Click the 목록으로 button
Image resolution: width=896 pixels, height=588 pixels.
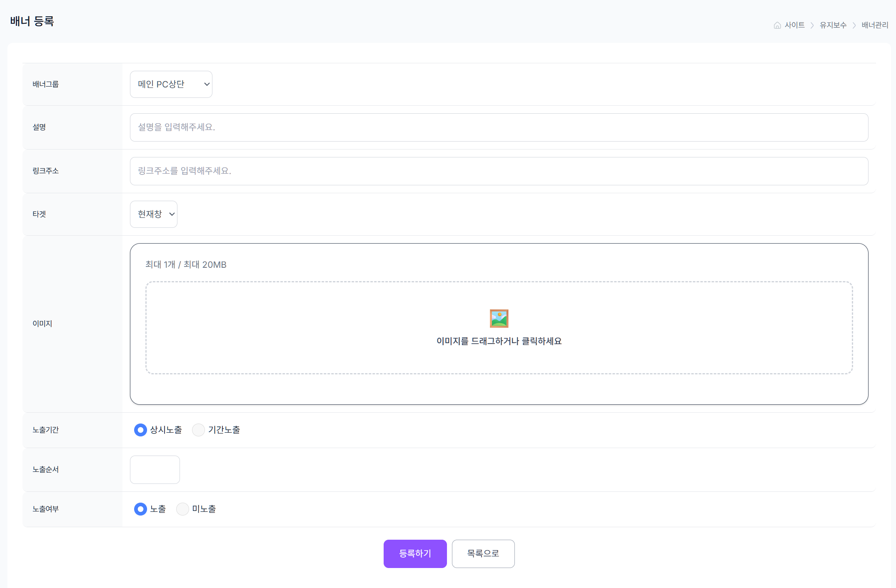(483, 553)
